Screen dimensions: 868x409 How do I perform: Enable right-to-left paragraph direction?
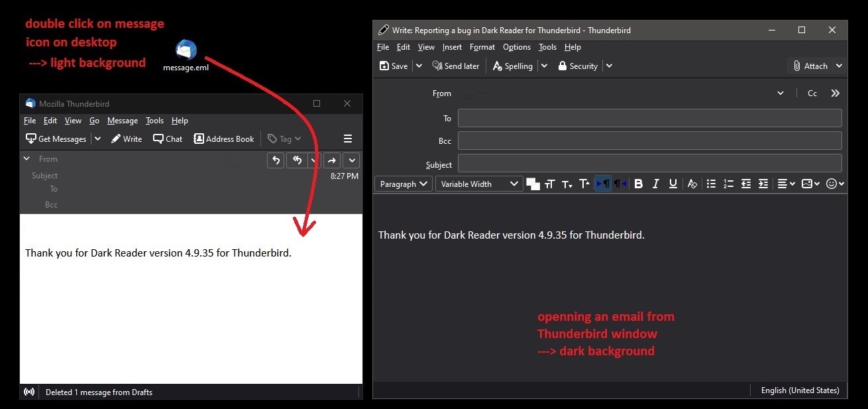(620, 184)
